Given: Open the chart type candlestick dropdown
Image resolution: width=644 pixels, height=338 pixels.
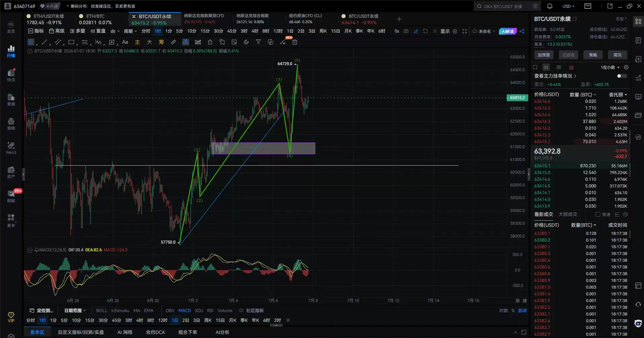Looking at the screenshot, I should [115, 31].
